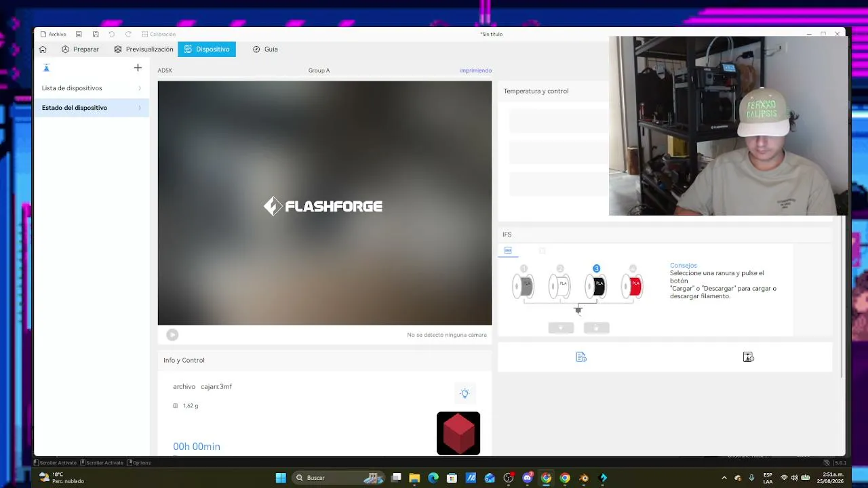Click the 'Consejos' heading
The height and width of the screenshot is (488, 868).
click(x=684, y=266)
